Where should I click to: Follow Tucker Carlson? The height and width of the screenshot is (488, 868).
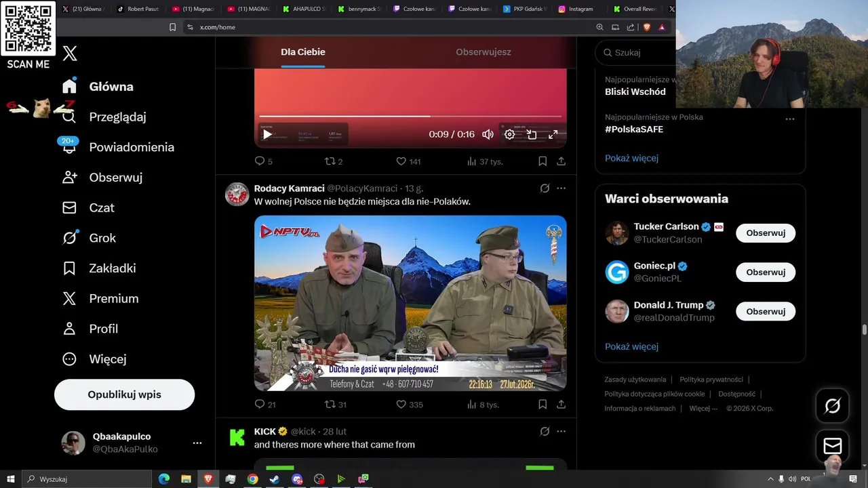tap(766, 233)
